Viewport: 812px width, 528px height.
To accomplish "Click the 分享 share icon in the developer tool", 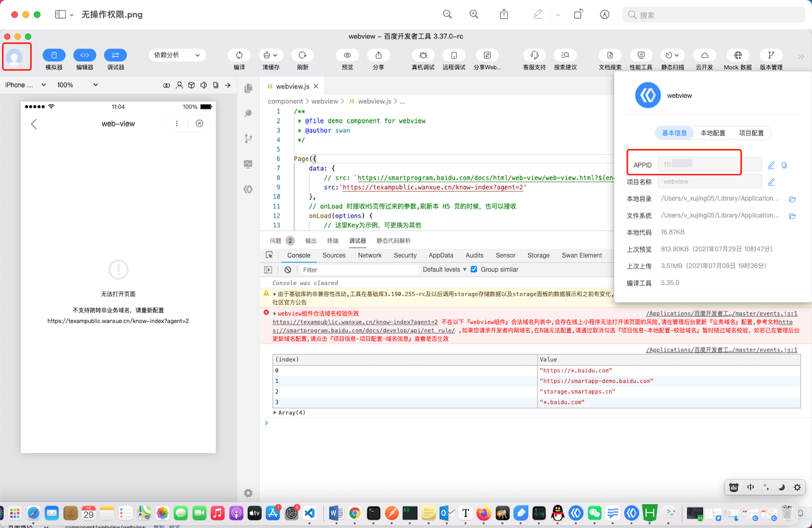I will tap(378, 55).
